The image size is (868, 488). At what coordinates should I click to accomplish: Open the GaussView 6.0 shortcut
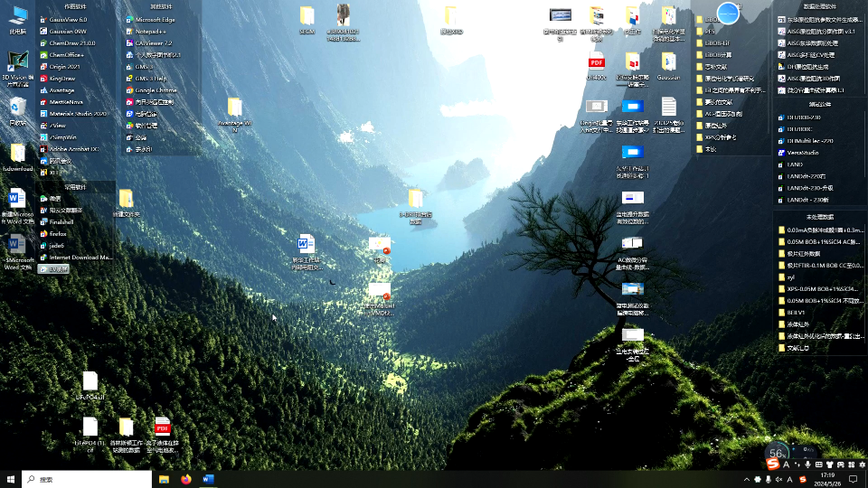point(63,19)
